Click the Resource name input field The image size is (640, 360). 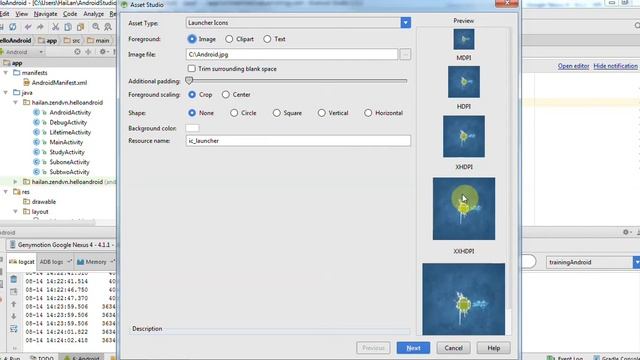[x=298, y=141]
